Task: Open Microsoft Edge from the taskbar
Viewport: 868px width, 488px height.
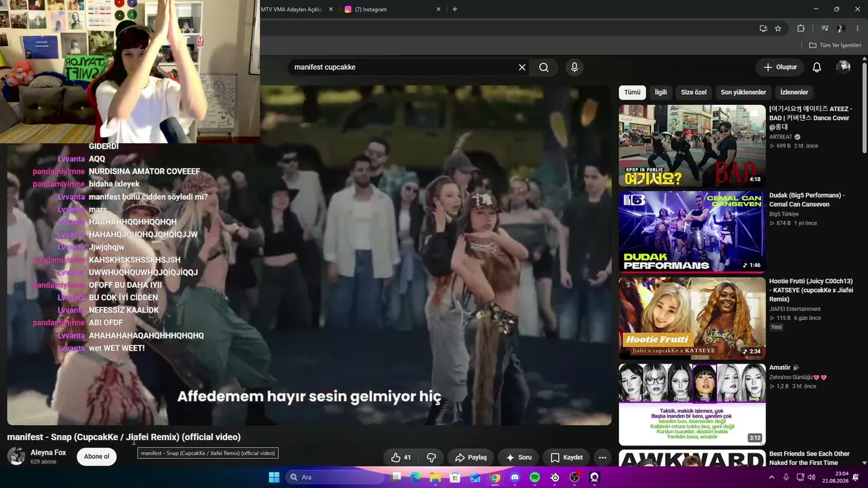Action: click(416, 477)
